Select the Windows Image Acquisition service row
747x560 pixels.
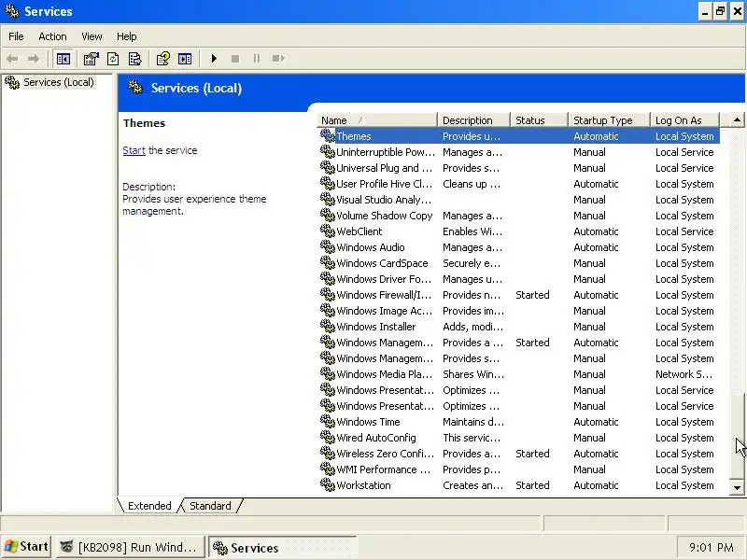(x=519, y=311)
